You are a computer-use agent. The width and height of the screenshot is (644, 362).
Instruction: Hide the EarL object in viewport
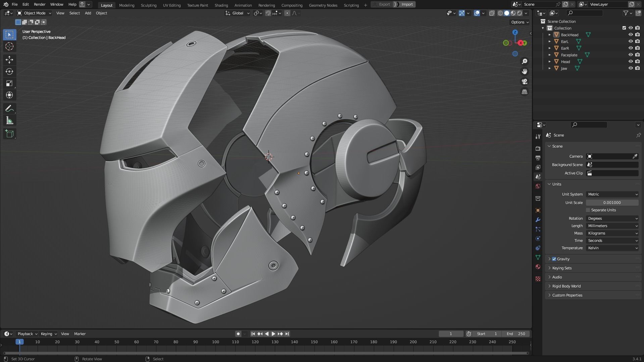point(631,41)
